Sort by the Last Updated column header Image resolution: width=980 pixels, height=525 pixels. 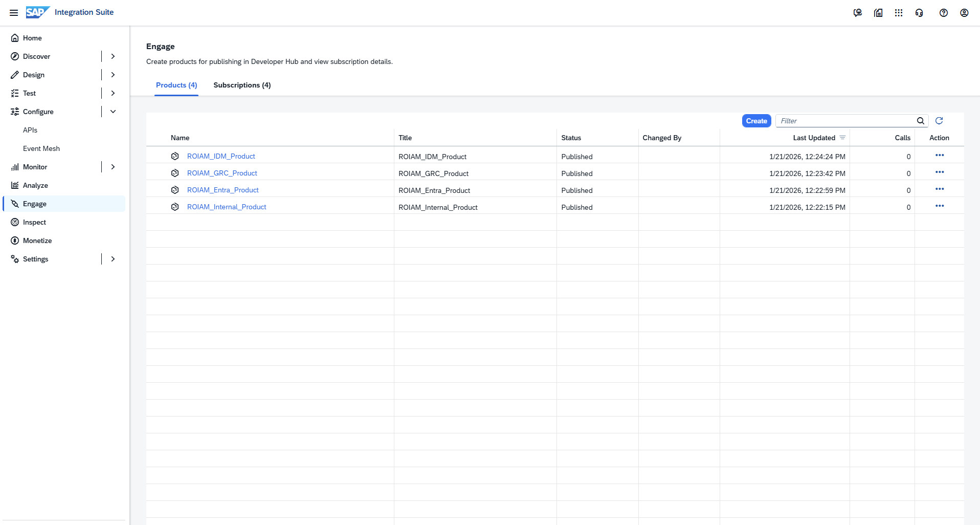(814, 138)
